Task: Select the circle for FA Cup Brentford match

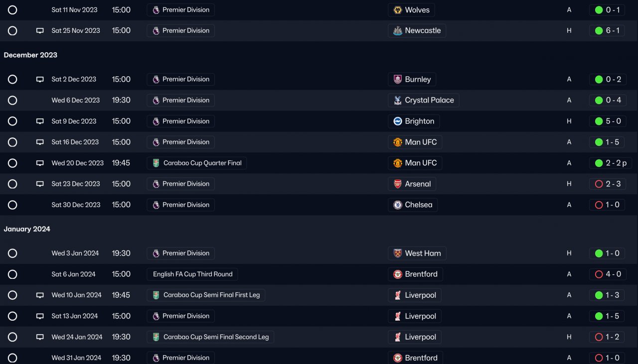Action: [x=12, y=274]
